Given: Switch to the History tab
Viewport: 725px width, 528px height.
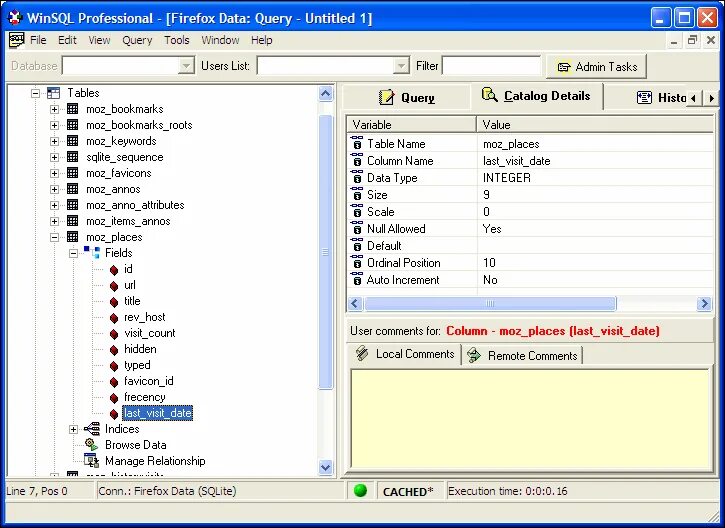Looking at the screenshot, I should click(x=661, y=98).
